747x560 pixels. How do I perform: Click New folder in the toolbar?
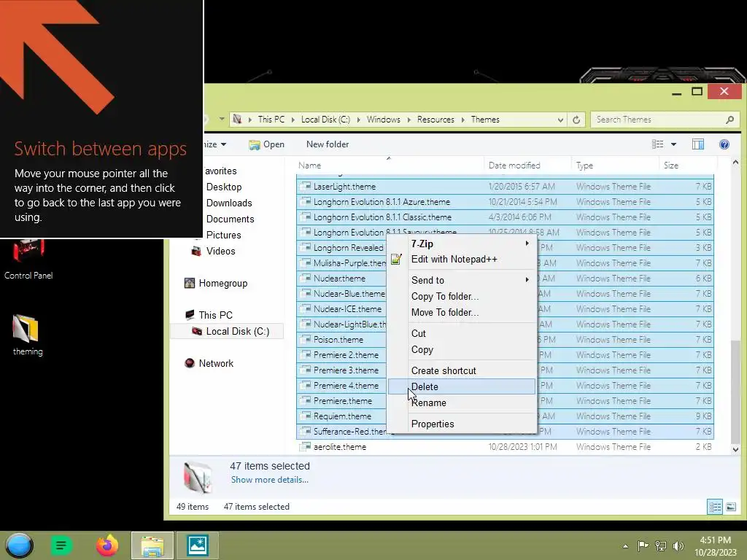328,144
